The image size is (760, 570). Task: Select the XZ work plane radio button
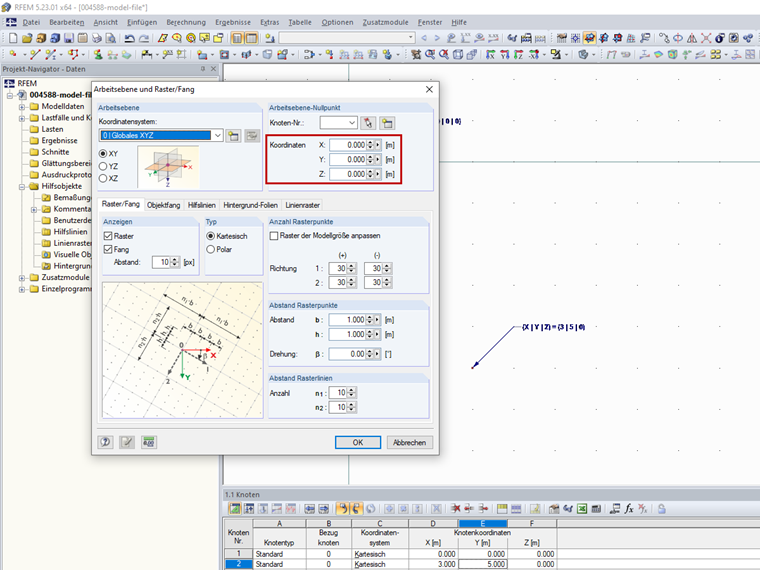[103, 178]
